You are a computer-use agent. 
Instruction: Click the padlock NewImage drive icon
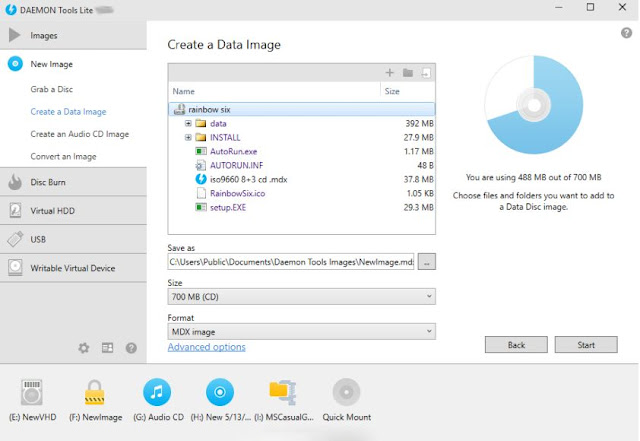click(95, 393)
